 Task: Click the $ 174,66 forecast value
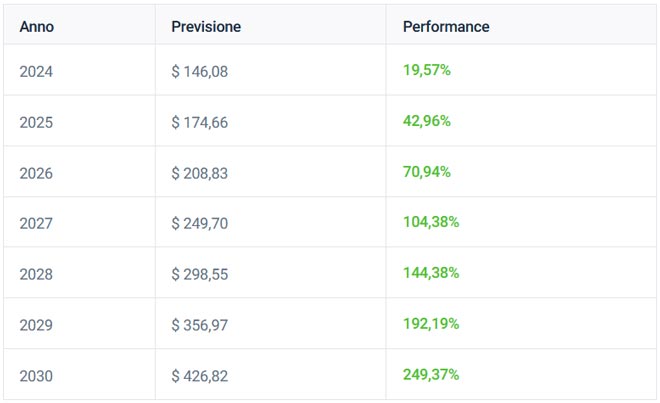pos(200,122)
